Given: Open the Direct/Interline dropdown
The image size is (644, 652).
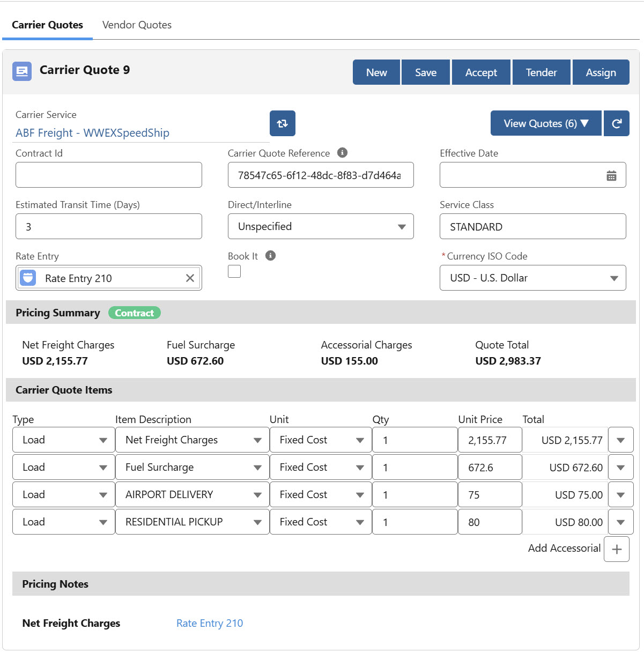Looking at the screenshot, I should click(x=321, y=226).
